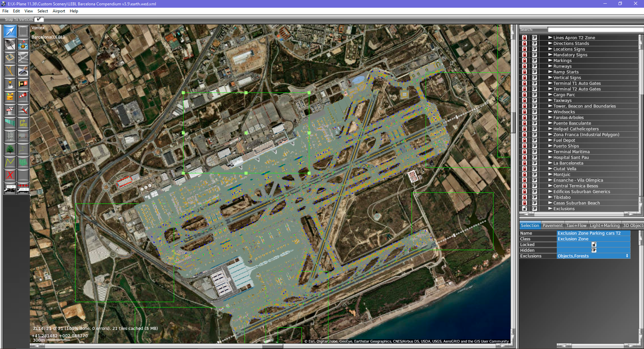Hide the Taxiways layer via eye icon
The image size is (644, 349).
[x=534, y=100]
